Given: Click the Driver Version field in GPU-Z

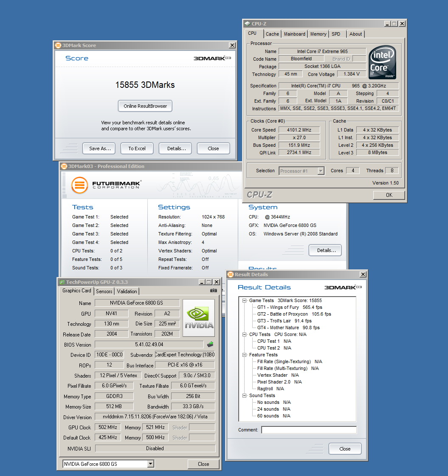Looking at the screenshot, I should pos(155,417).
